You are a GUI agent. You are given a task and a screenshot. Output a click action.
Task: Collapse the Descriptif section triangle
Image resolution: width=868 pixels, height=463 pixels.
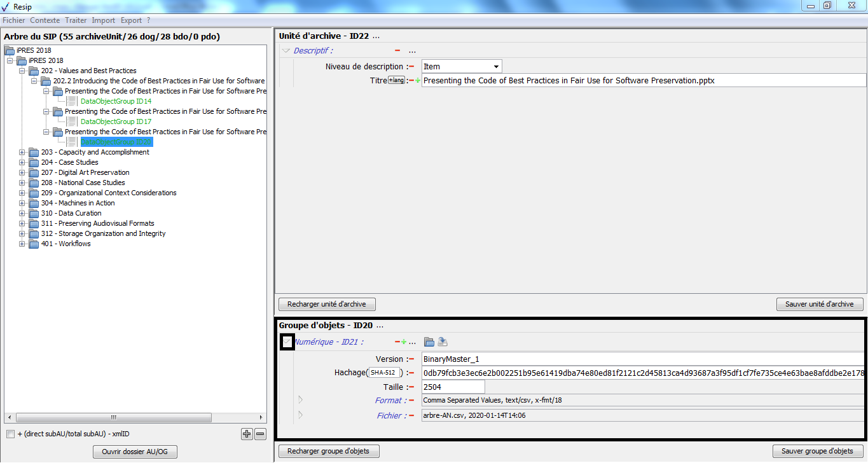(286, 51)
